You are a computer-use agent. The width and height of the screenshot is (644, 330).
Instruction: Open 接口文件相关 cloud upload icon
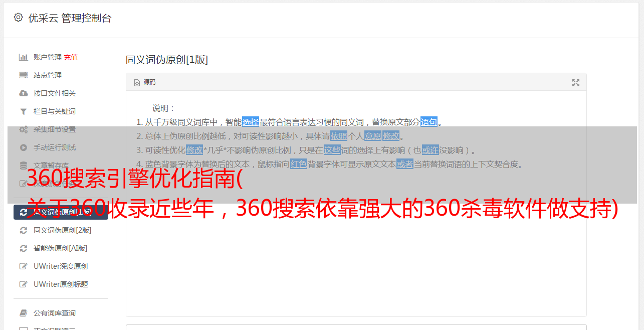click(x=23, y=93)
